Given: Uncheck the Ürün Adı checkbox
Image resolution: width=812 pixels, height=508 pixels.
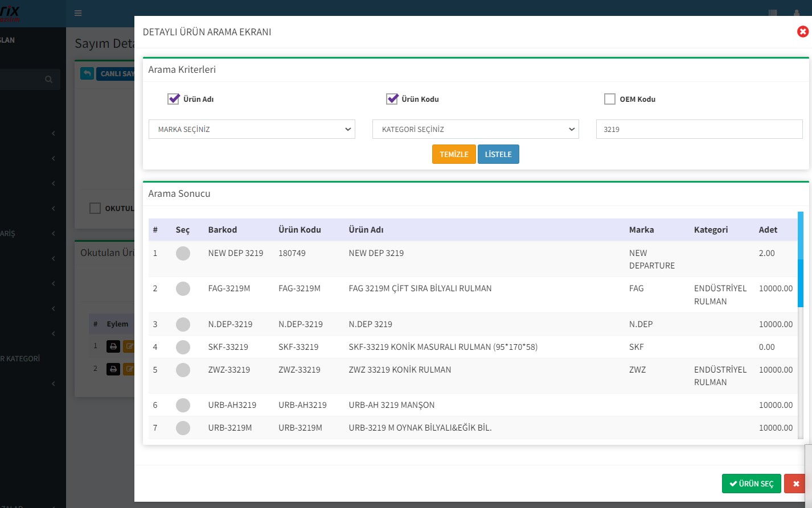Looking at the screenshot, I should coord(174,99).
